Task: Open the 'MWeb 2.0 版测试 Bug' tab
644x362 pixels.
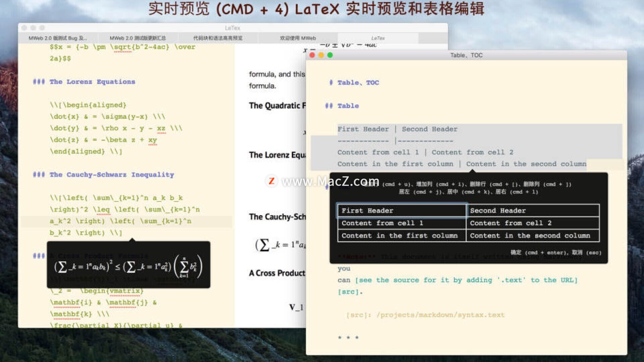Action: (58, 38)
